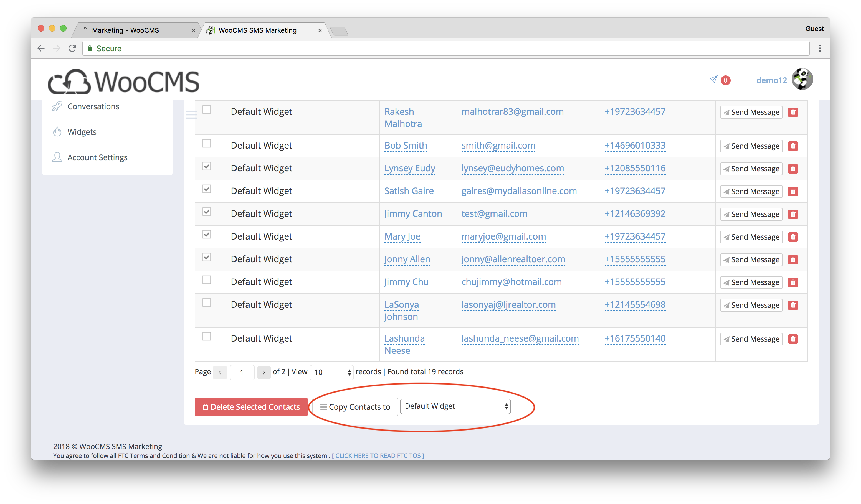Send Message to Bob Smith
This screenshot has height=504, width=861.
click(x=751, y=146)
